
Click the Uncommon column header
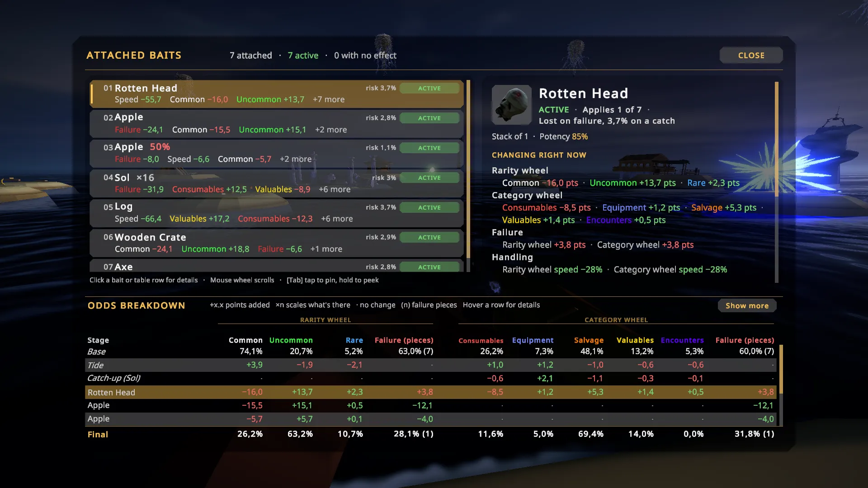[x=291, y=340]
